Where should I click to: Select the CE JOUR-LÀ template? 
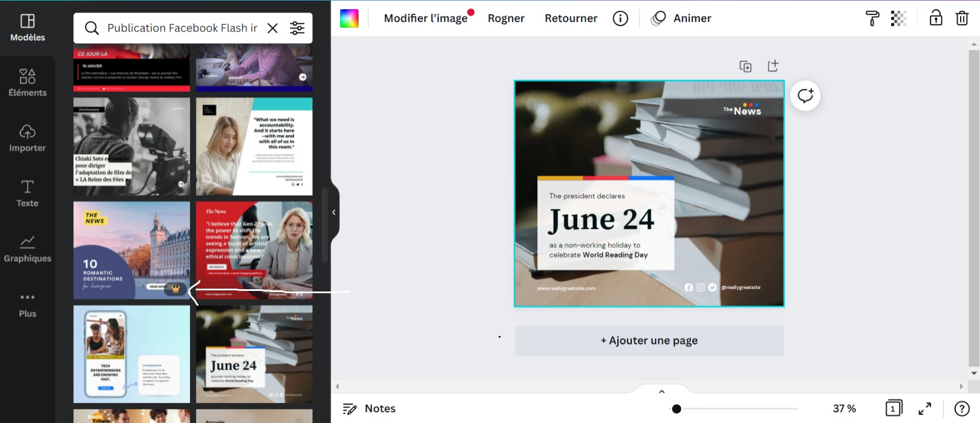click(x=131, y=69)
